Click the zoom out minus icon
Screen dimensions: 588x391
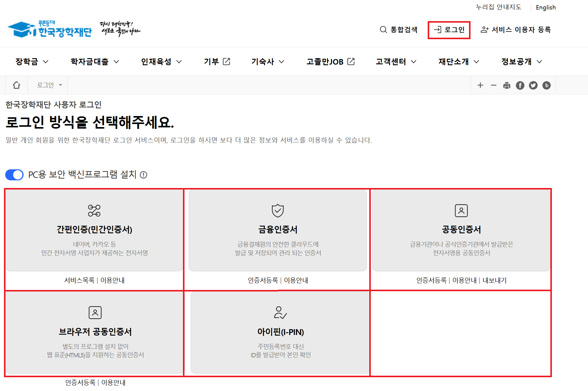point(493,85)
